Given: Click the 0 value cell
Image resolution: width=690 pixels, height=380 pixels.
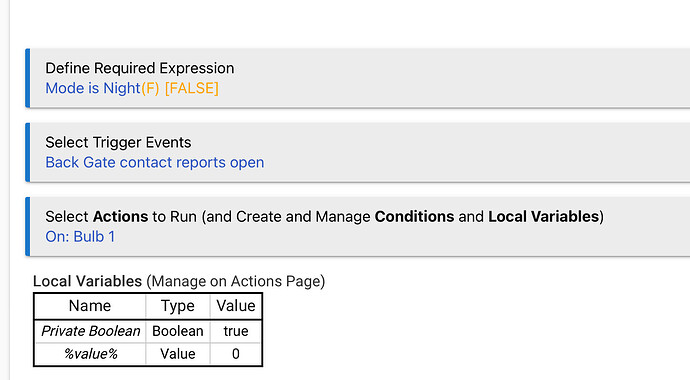Looking at the screenshot, I should point(236,354).
